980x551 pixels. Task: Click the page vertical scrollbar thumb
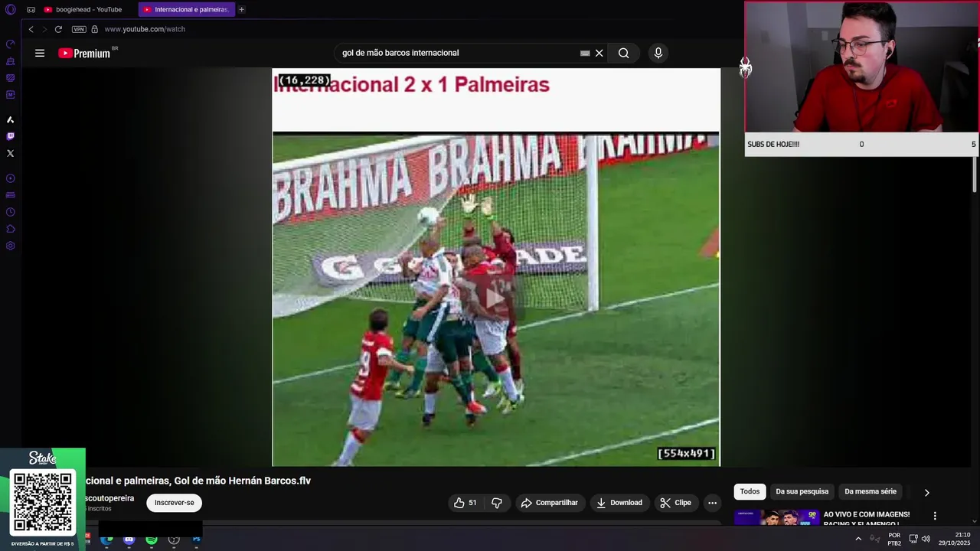[975, 174]
